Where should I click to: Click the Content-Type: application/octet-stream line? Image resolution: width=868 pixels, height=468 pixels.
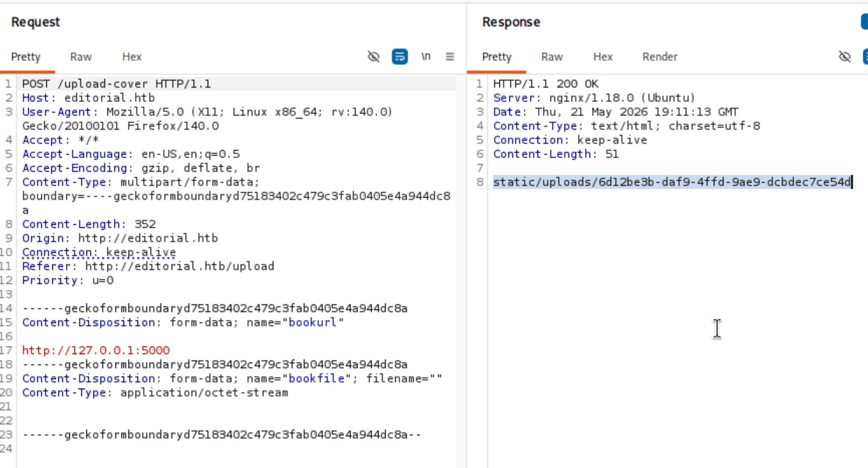pos(155,393)
